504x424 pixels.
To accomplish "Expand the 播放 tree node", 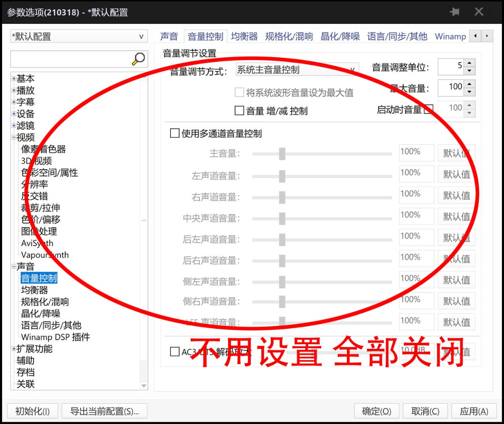I will point(14,90).
